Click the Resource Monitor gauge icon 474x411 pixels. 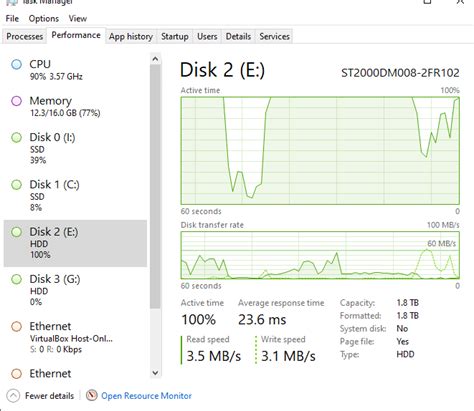(x=91, y=396)
